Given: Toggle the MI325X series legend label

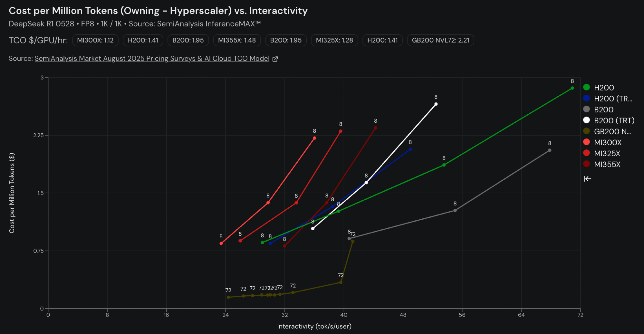Looking at the screenshot, I should 607,153.
